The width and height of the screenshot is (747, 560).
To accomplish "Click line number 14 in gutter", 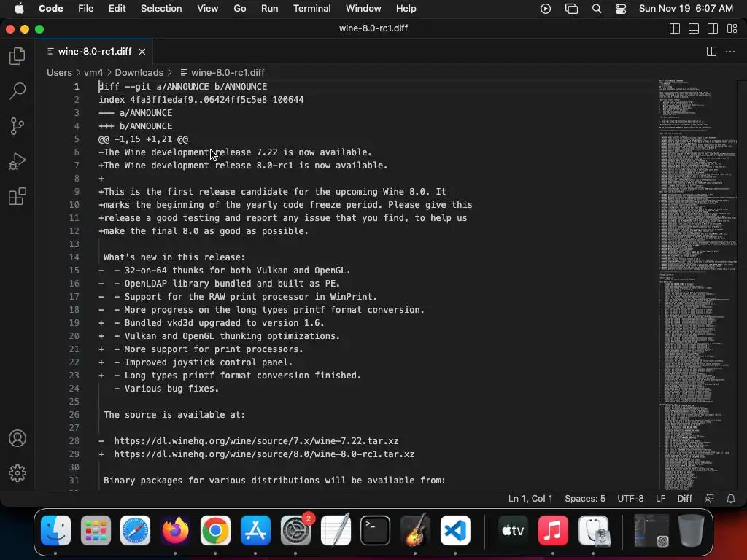I will point(74,257).
